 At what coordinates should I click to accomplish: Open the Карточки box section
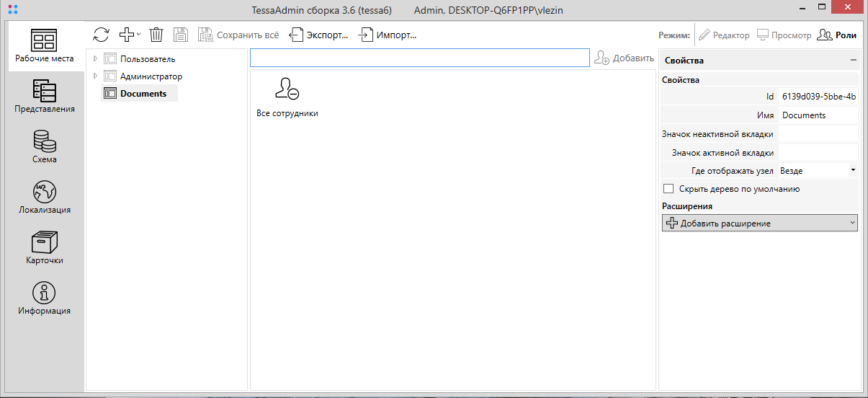click(45, 247)
